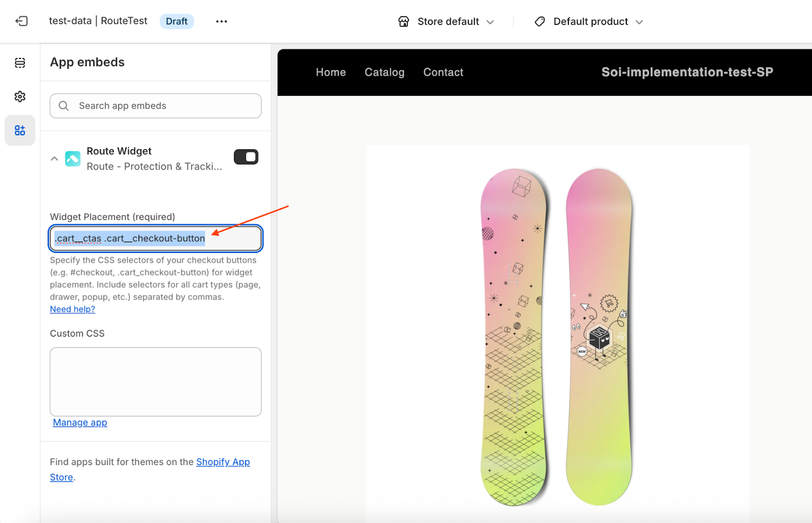Disable the Route Widget toggle
This screenshot has height=523, width=812.
click(246, 157)
